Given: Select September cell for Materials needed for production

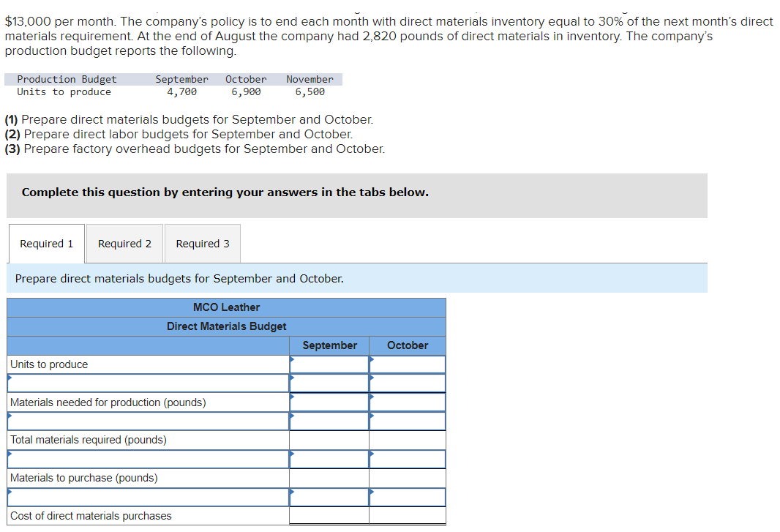Looking at the screenshot, I should tap(329, 402).
